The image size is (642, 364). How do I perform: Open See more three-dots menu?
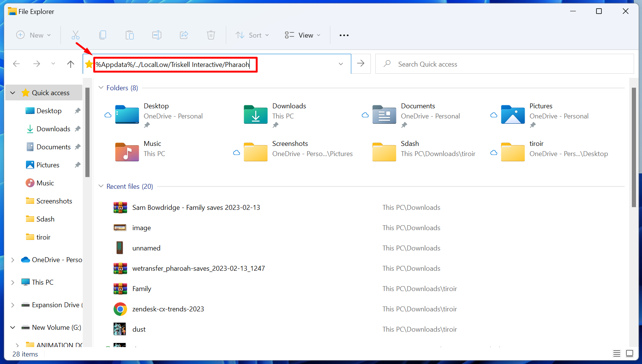coord(344,35)
